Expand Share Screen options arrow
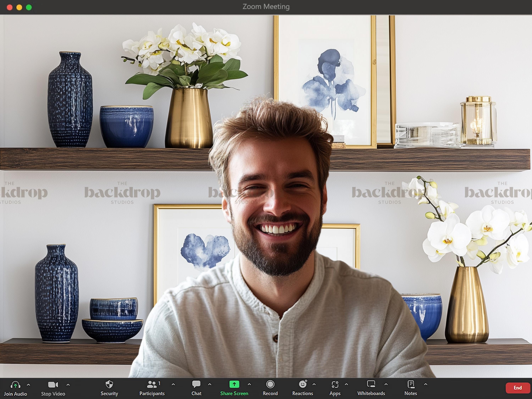Screen dimensions: 532x399 click(x=249, y=385)
